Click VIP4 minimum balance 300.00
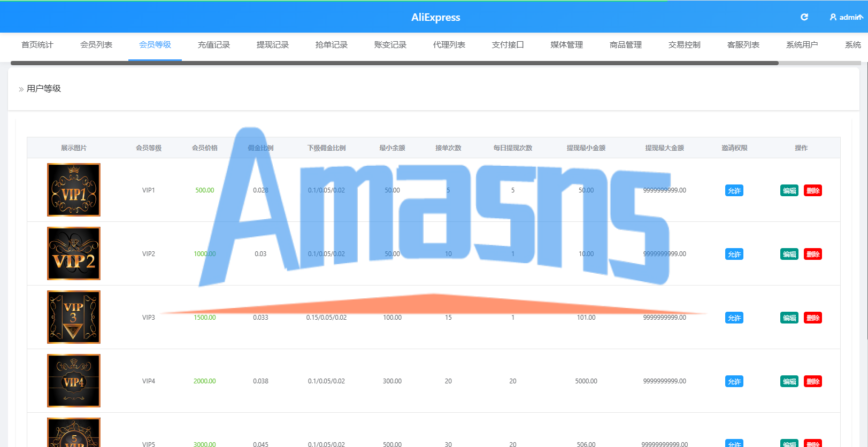Image resolution: width=868 pixels, height=447 pixels. 392,381
